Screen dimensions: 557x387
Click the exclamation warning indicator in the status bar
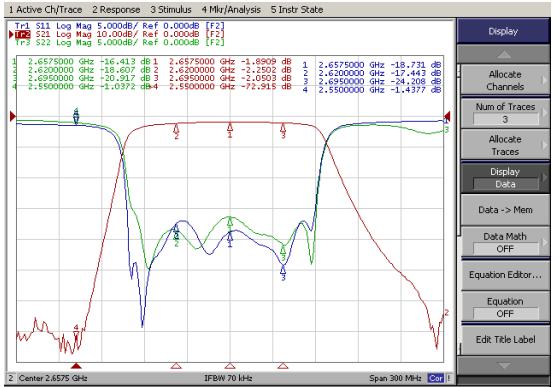(448, 378)
